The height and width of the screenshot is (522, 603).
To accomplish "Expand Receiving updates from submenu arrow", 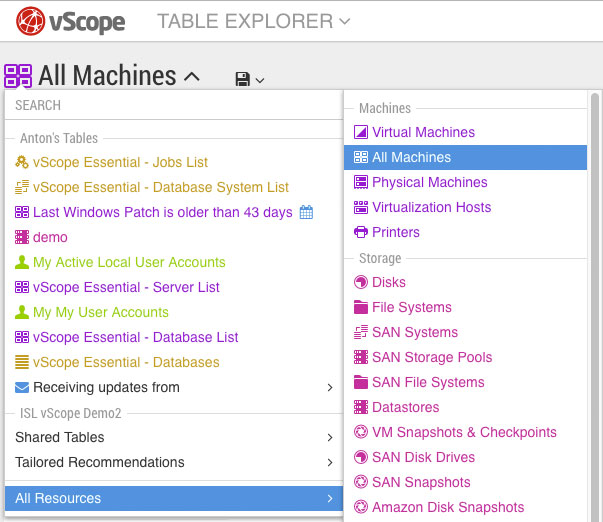I will 330,387.
